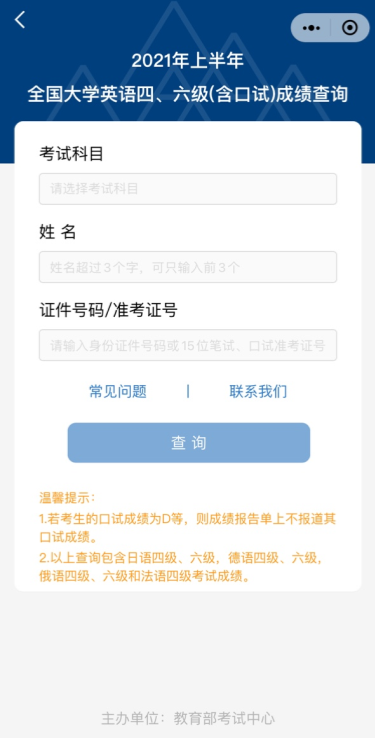This screenshot has height=738, width=375.
Task: Click the 证件号码/准考证号 label text
Action: click(x=108, y=310)
